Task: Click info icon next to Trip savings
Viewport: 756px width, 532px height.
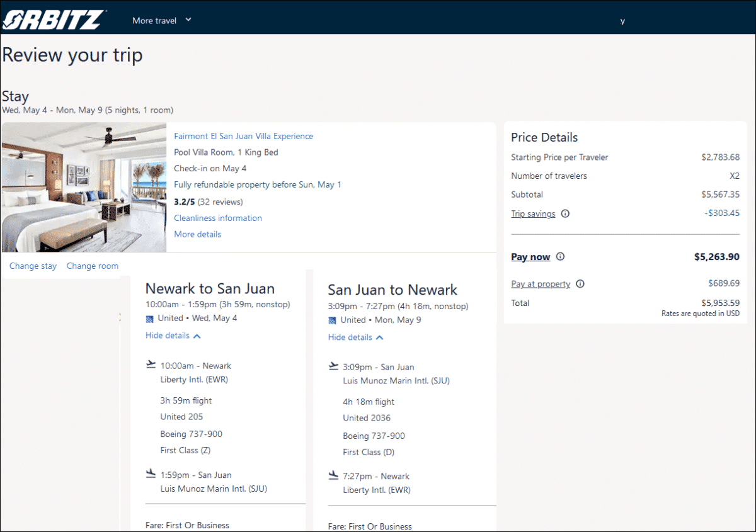Action: [x=565, y=213]
